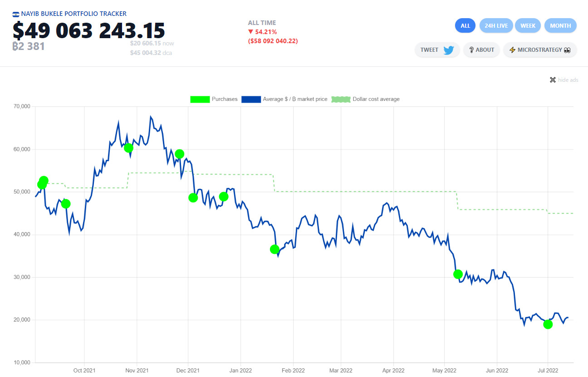588x377 pixels.
Task: Toggle the Average market price legend swatch
Action: tap(251, 99)
